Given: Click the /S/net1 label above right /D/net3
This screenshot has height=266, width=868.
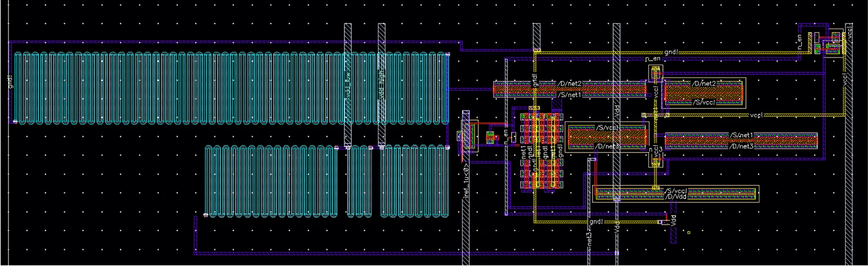Looking at the screenshot, I should (741, 135).
